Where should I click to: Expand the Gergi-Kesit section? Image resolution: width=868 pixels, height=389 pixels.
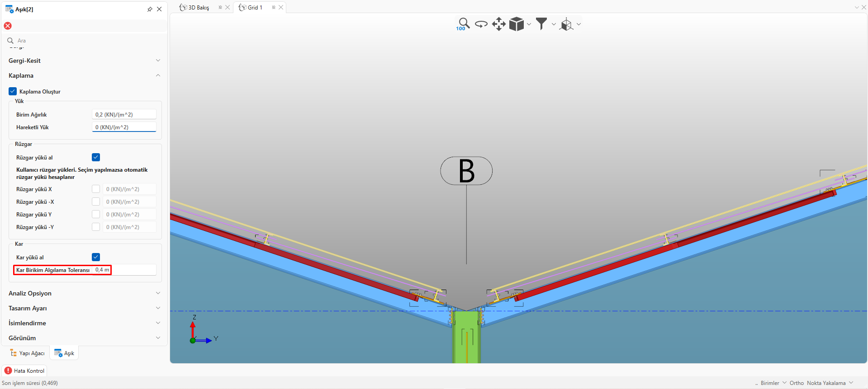84,61
